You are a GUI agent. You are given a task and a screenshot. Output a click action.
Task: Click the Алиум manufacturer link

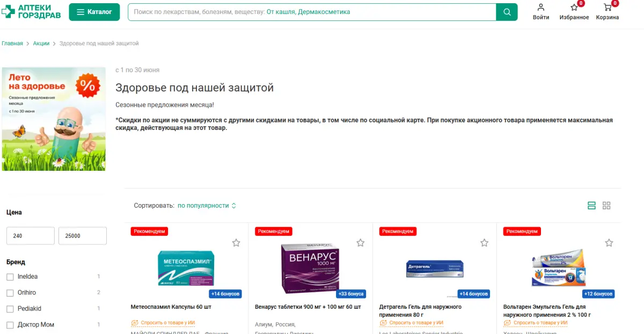[x=264, y=325]
